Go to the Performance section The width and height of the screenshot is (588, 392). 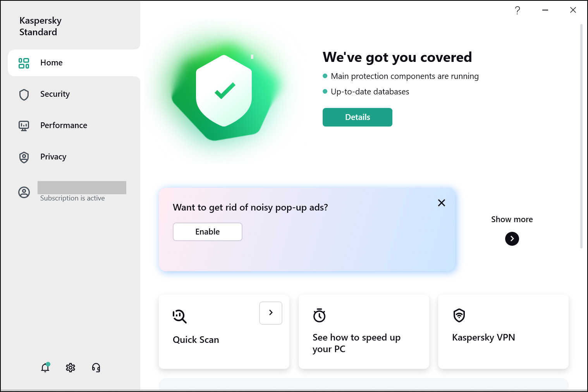pos(64,125)
